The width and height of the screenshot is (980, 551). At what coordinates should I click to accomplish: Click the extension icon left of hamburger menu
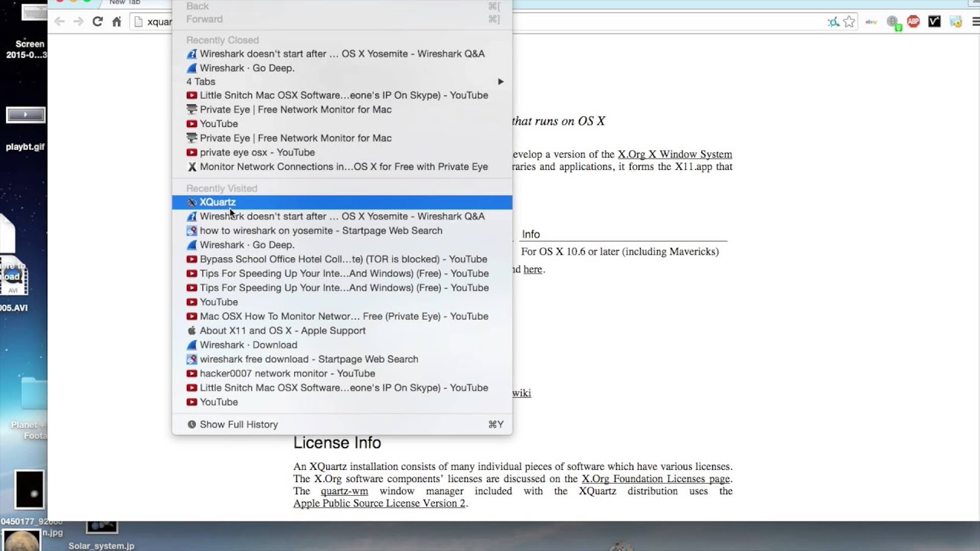pos(955,21)
